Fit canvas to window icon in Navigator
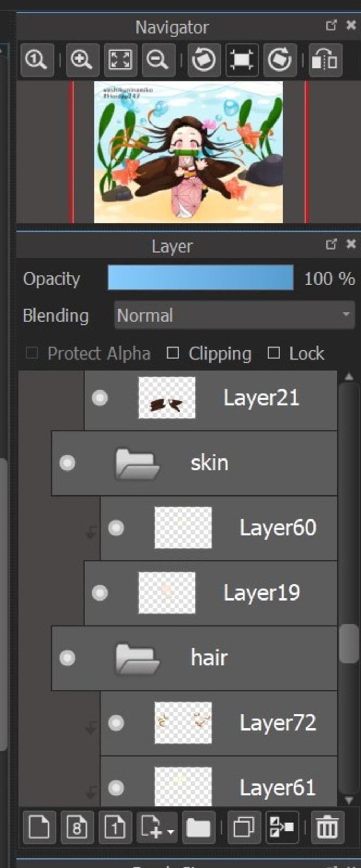 (x=120, y=60)
